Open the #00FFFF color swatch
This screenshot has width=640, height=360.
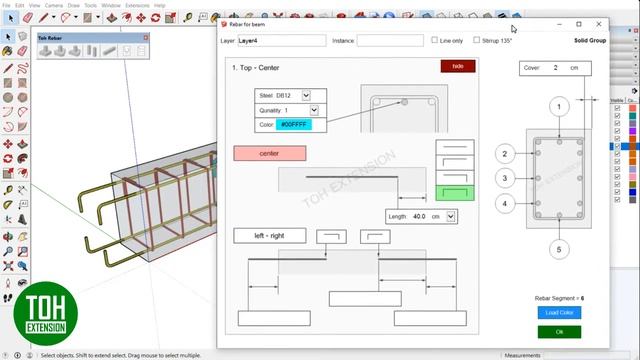[x=294, y=124]
